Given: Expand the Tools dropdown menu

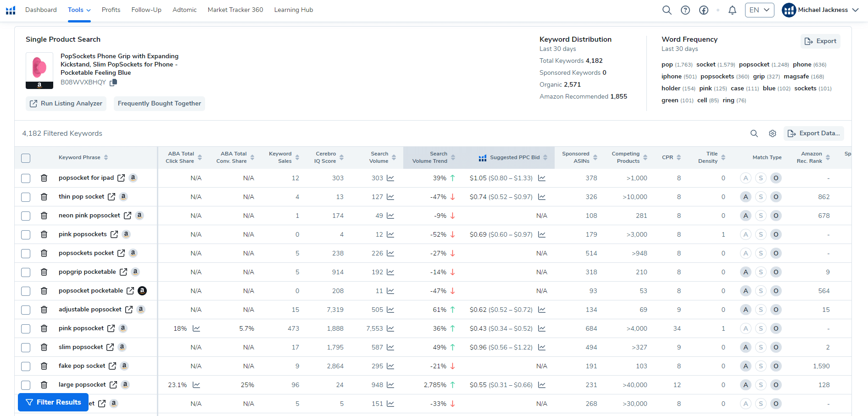Looking at the screenshot, I should [79, 10].
